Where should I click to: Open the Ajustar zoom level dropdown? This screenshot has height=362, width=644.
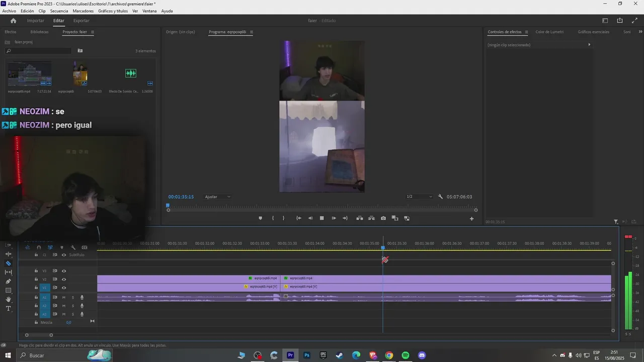217,197
